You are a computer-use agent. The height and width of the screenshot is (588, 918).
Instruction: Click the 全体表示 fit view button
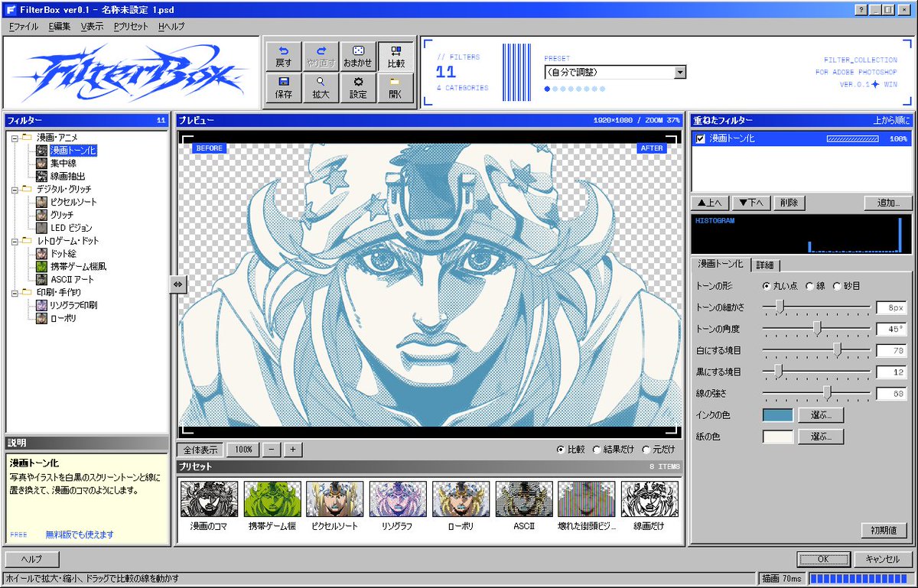200,450
